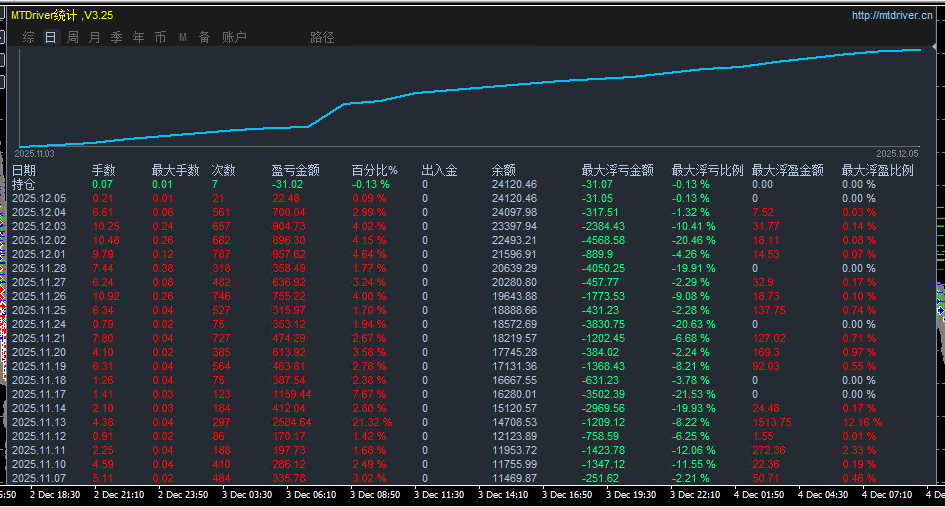Select the 持仓 open positions row label
This screenshot has width=945, height=507.
click(24, 184)
